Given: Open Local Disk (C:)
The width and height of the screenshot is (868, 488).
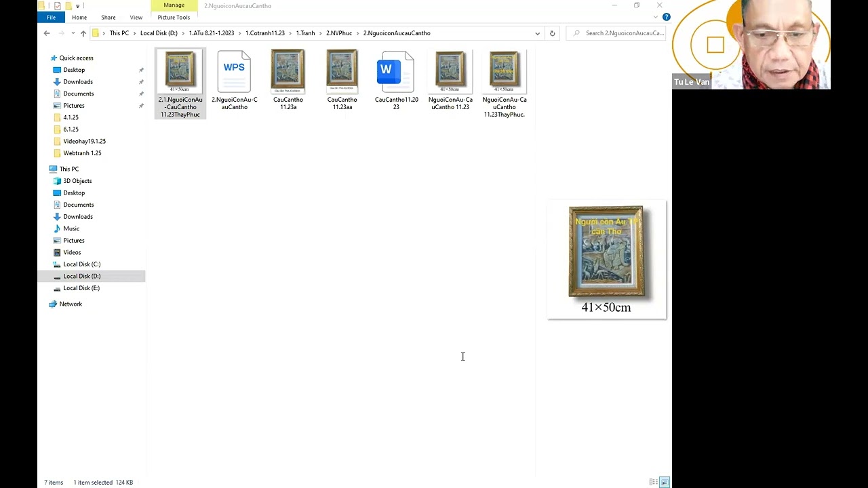Looking at the screenshot, I should tap(81, 264).
